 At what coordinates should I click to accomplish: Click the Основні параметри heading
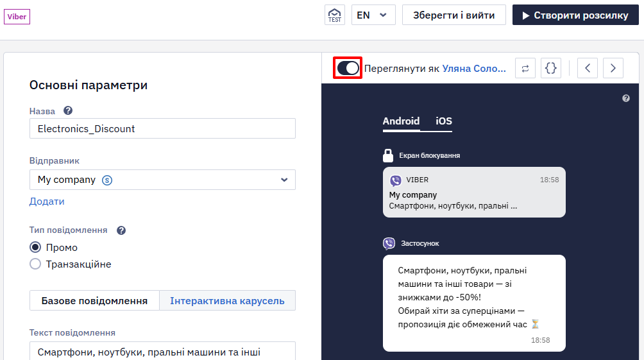[89, 85]
